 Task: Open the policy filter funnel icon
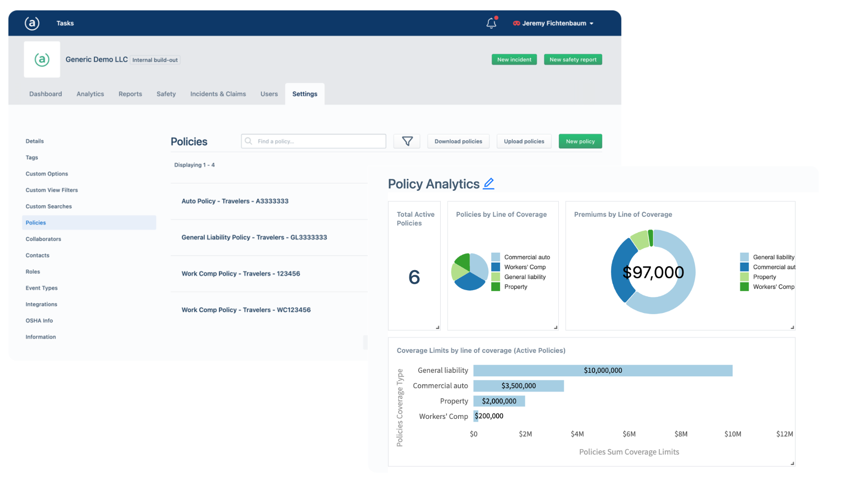(x=407, y=141)
